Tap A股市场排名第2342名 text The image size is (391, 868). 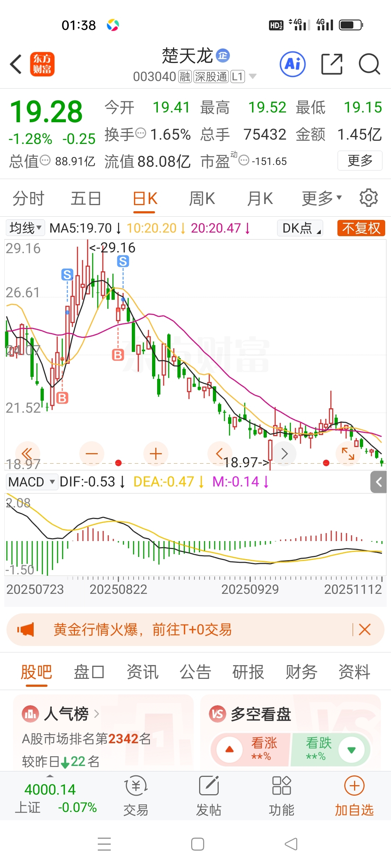pyautogui.click(x=87, y=739)
